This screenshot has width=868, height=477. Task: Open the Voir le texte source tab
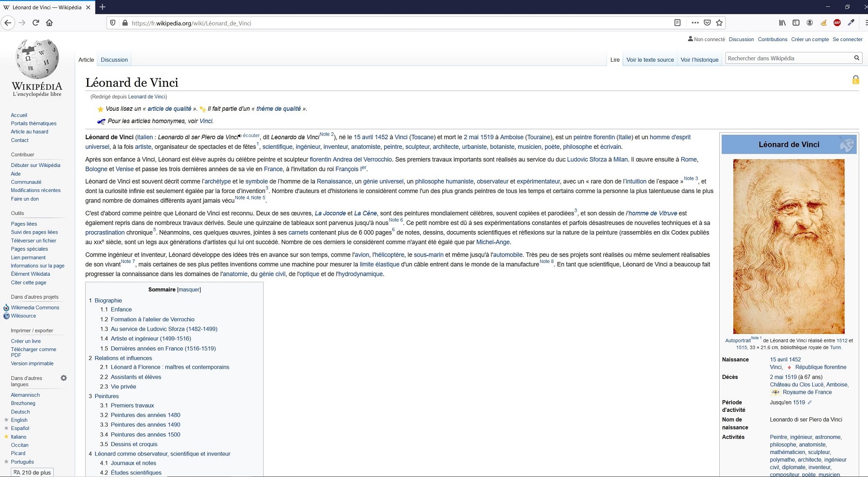pyautogui.click(x=650, y=60)
